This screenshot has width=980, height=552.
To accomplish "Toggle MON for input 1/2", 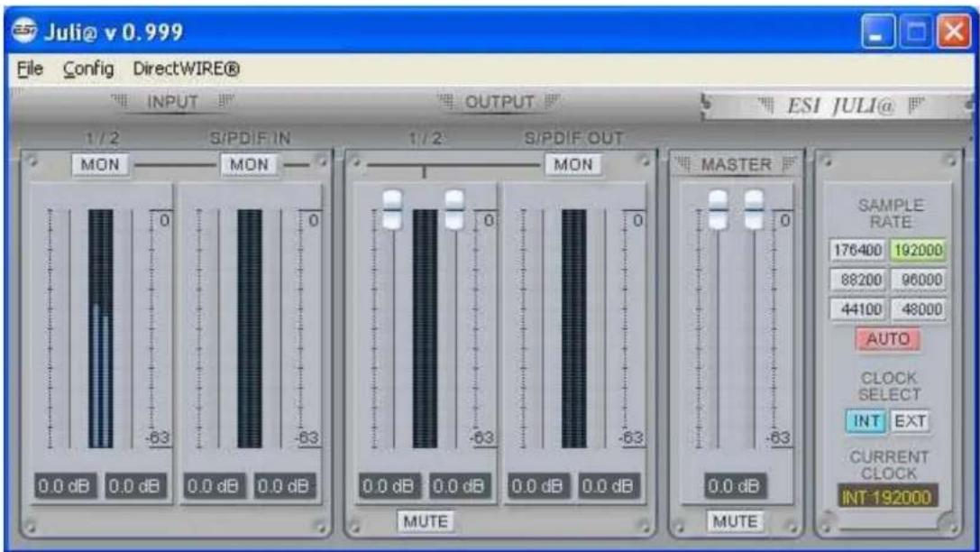I will coord(100,164).
